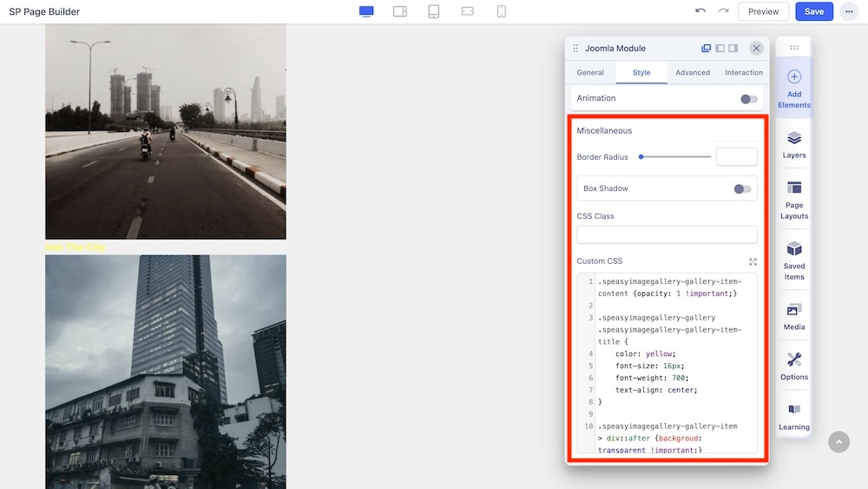Image resolution: width=868 pixels, height=489 pixels.
Task: Open the Layers panel in sidebar
Action: [793, 144]
